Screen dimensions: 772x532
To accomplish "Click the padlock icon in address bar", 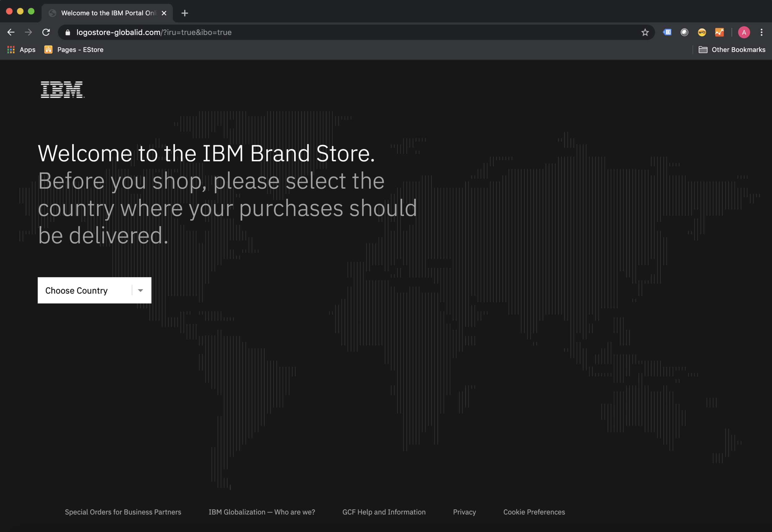I will coord(67,32).
